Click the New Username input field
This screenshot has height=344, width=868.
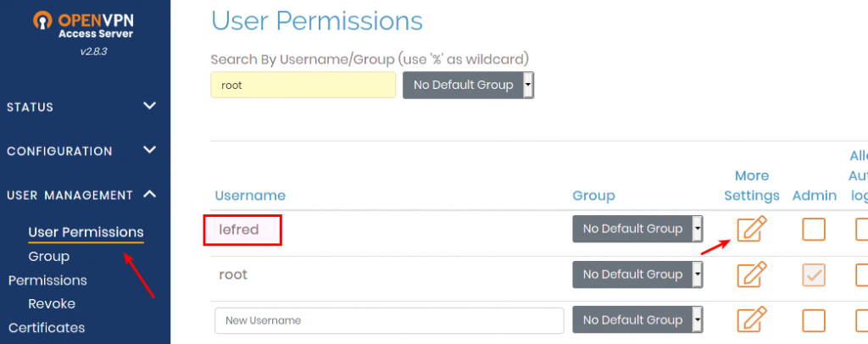(x=389, y=321)
